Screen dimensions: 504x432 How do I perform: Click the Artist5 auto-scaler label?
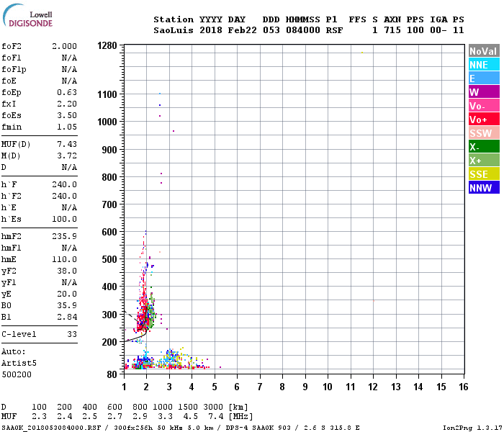(x=19, y=363)
